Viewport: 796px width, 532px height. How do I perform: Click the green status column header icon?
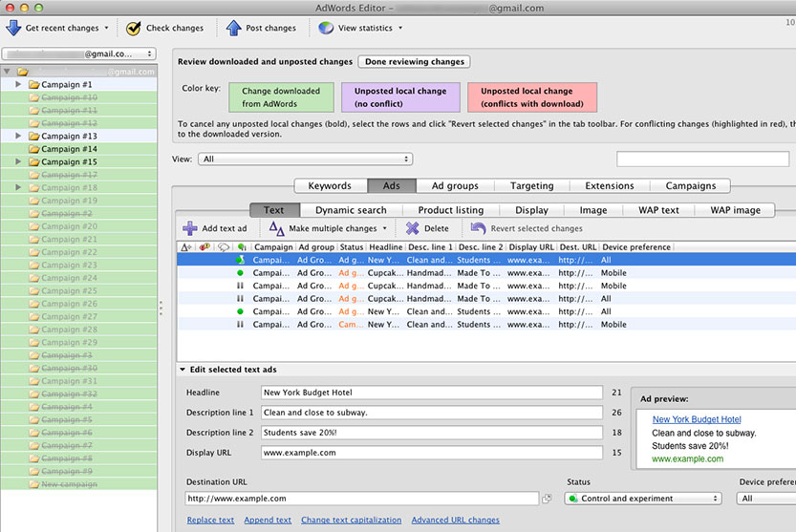[242, 247]
